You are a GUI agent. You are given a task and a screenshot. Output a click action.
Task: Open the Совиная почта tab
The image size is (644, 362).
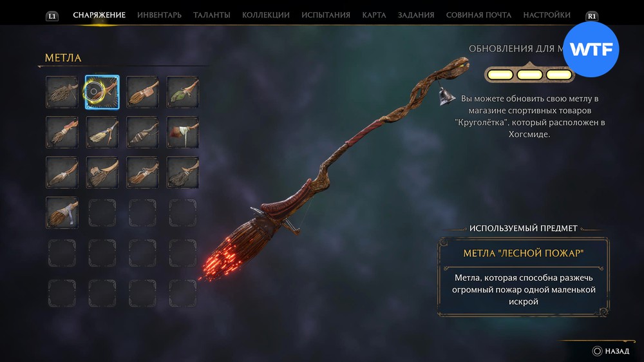(478, 15)
